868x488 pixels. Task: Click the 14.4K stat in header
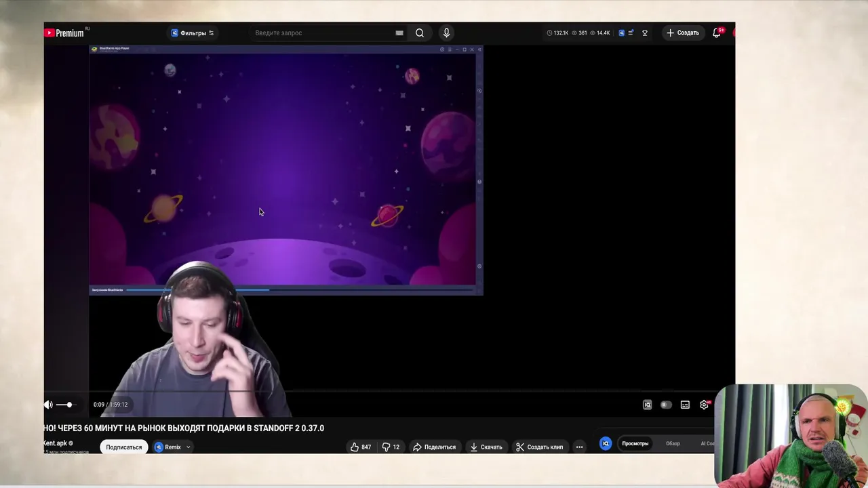599,33
